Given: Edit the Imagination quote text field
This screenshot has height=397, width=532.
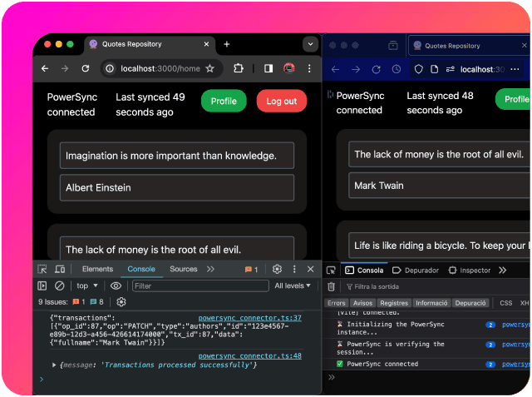Looking at the screenshot, I should (177, 156).
